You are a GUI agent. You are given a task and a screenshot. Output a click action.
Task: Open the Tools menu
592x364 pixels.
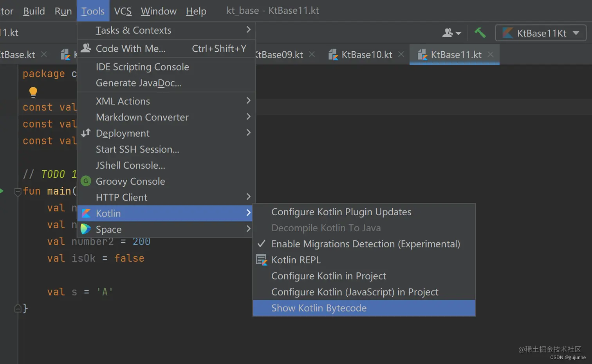click(93, 11)
